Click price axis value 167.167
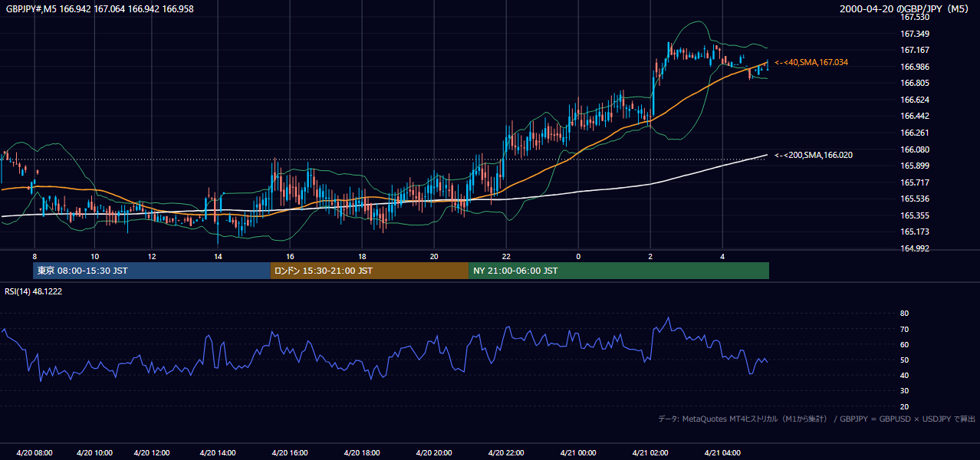 pos(914,50)
